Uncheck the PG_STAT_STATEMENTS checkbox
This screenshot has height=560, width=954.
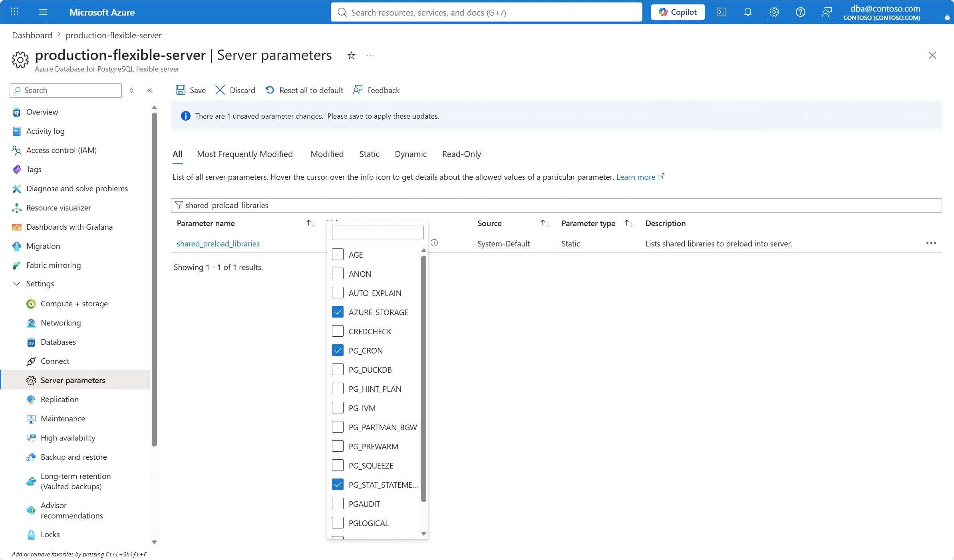[338, 485]
